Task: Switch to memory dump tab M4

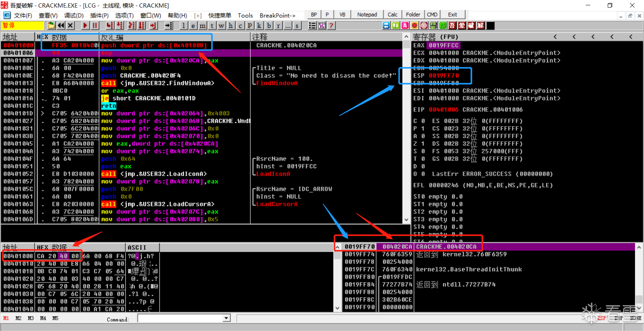Action: coord(43,319)
